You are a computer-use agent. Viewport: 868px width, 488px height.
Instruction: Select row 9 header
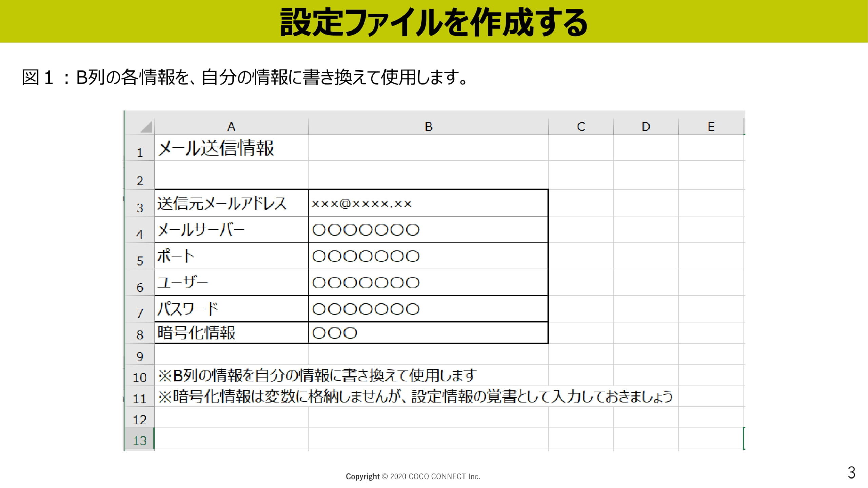[140, 354]
